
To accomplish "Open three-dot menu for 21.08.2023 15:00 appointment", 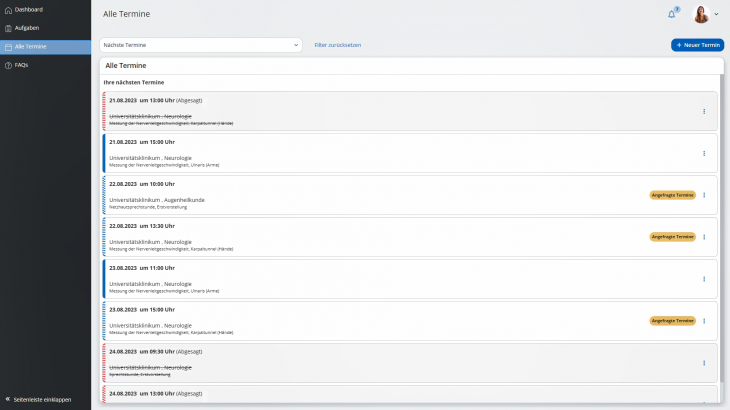I will [x=704, y=153].
